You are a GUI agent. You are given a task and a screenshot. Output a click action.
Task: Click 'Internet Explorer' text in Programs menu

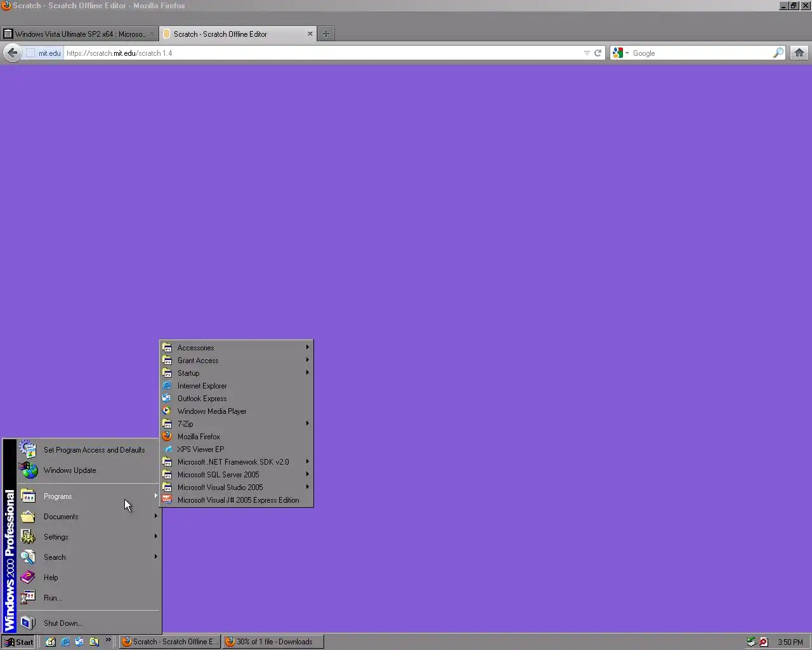pos(202,386)
